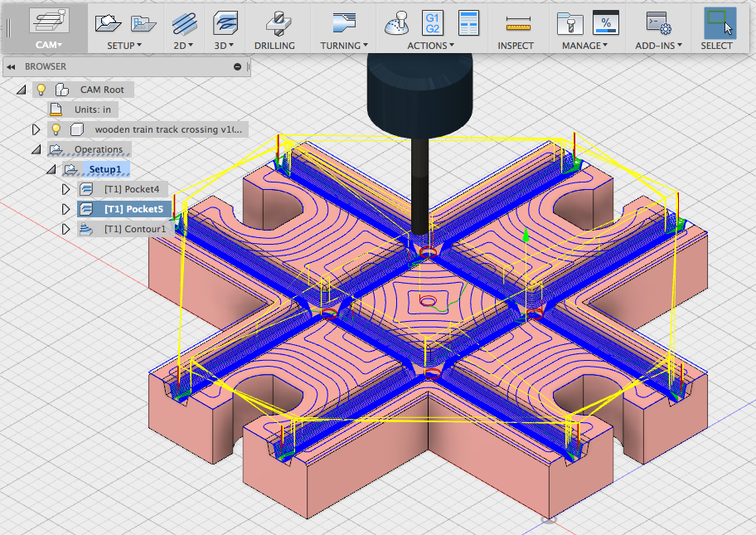The image size is (756, 535).
Task: Open the 2D toolpath strategies icon
Action: [184, 23]
